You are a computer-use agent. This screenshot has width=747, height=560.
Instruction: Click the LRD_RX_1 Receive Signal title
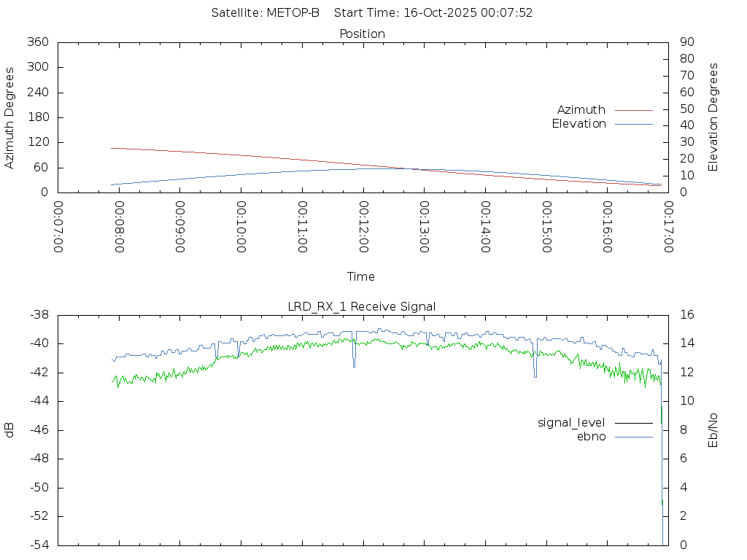coord(362,307)
